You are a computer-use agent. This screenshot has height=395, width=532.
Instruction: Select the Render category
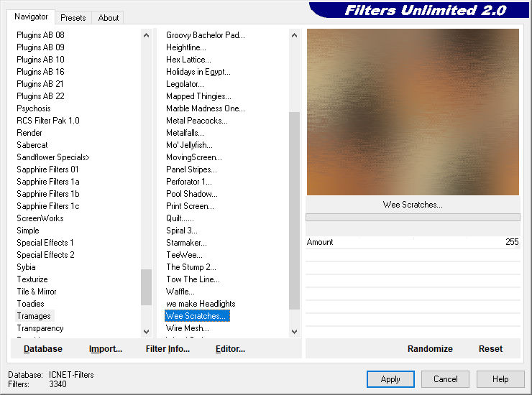(29, 133)
